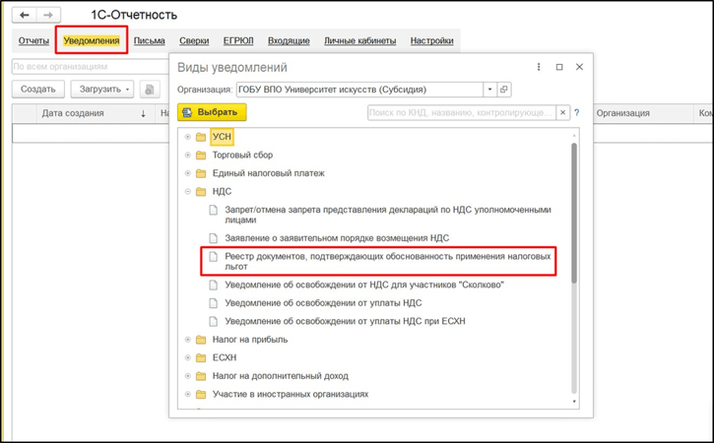The height and width of the screenshot is (443, 714).
Task: Click the Создать button
Action: (x=38, y=89)
